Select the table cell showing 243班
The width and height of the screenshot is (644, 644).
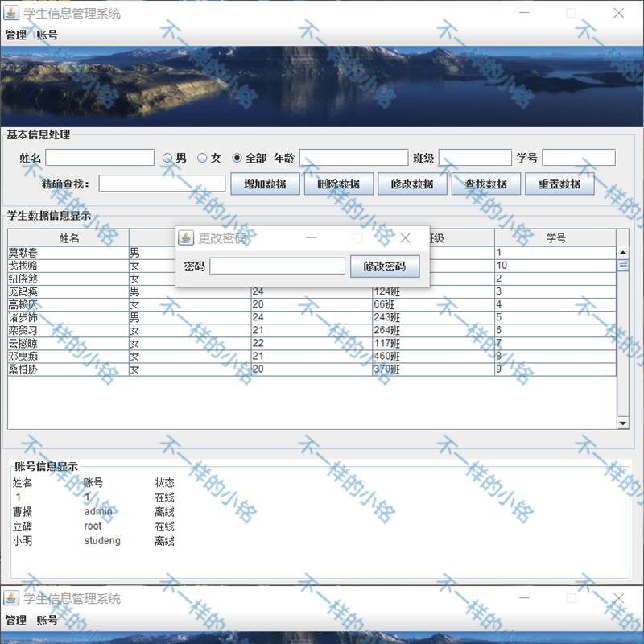pos(433,317)
